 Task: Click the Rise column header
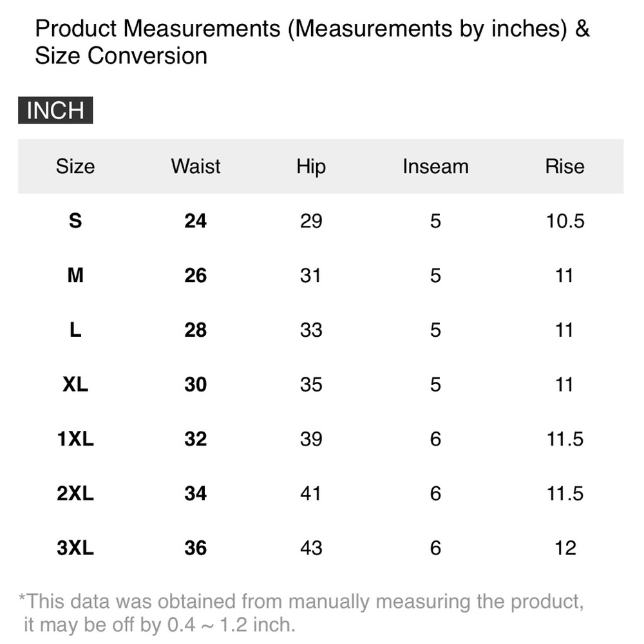click(x=565, y=166)
